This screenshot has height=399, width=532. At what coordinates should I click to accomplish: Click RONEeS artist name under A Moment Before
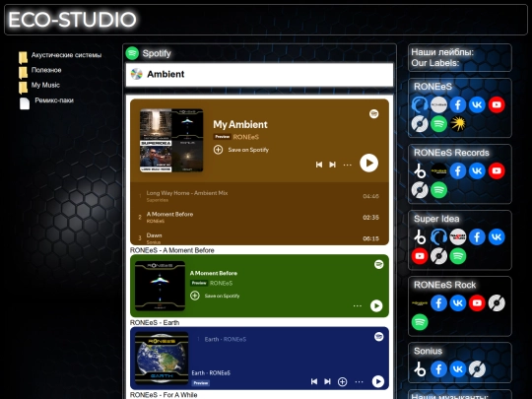(222, 284)
